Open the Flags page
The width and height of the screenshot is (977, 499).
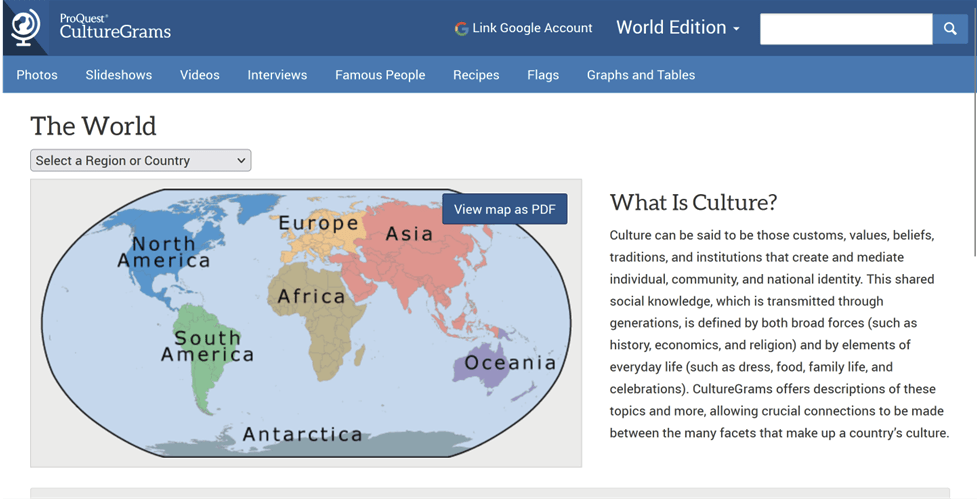pos(543,75)
